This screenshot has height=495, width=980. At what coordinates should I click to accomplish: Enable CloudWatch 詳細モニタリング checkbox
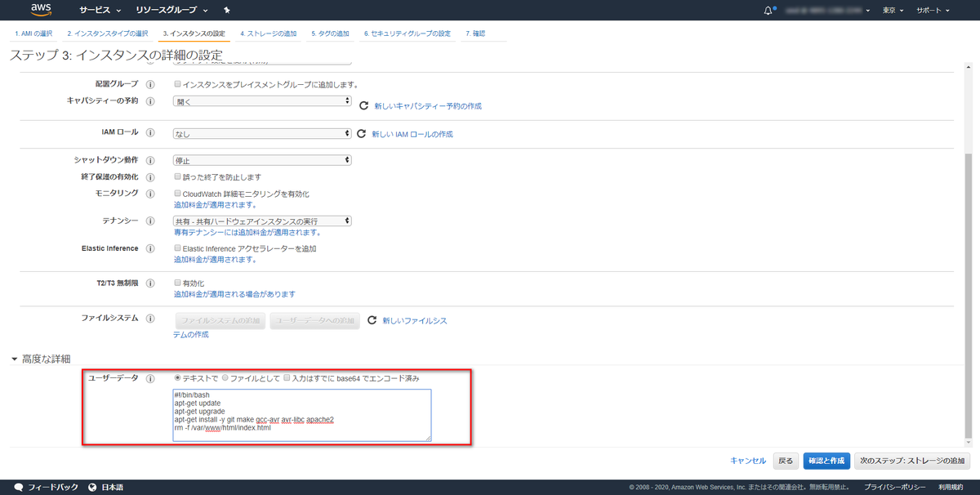pyautogui.click(x=177, y=194)
